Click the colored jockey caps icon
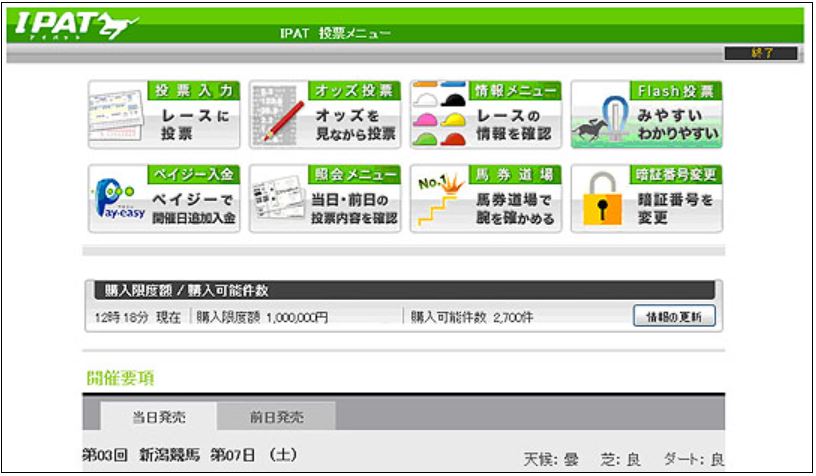 439,113
